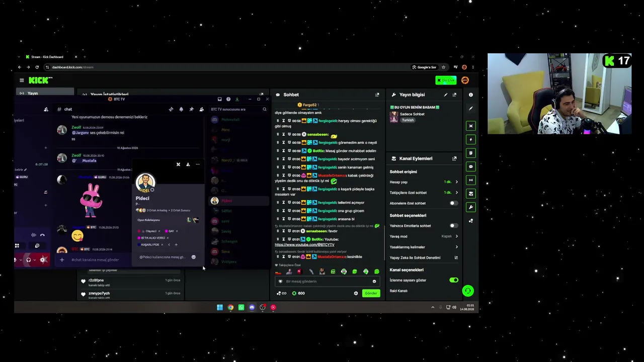This screenshot has height=362, width=644.
Task: Open the BTCYTV YouTube link in chat
Action: click(x=304, y=244)
